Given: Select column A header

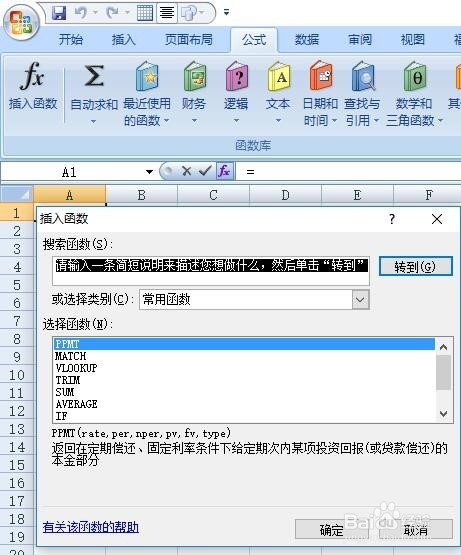Looking at the screenshot, I should [x=69, y=195].
